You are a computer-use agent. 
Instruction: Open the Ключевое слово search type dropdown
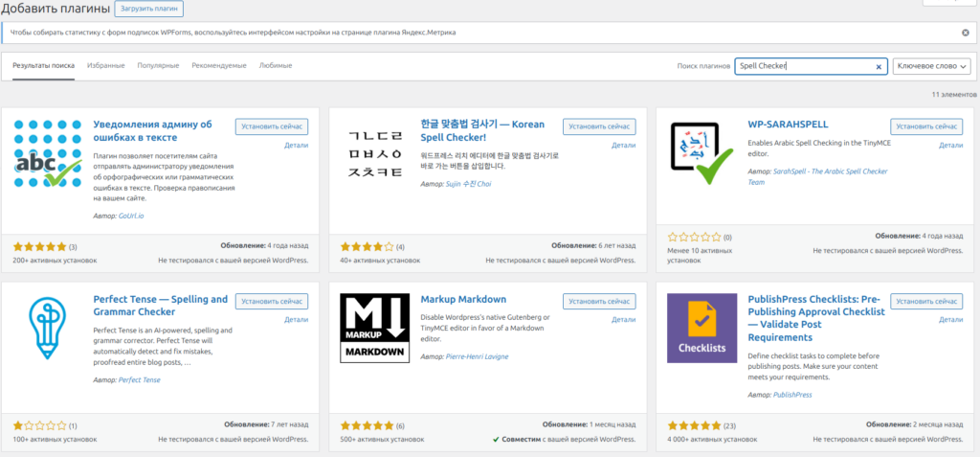pyautogui.click(x=930, y=66)
